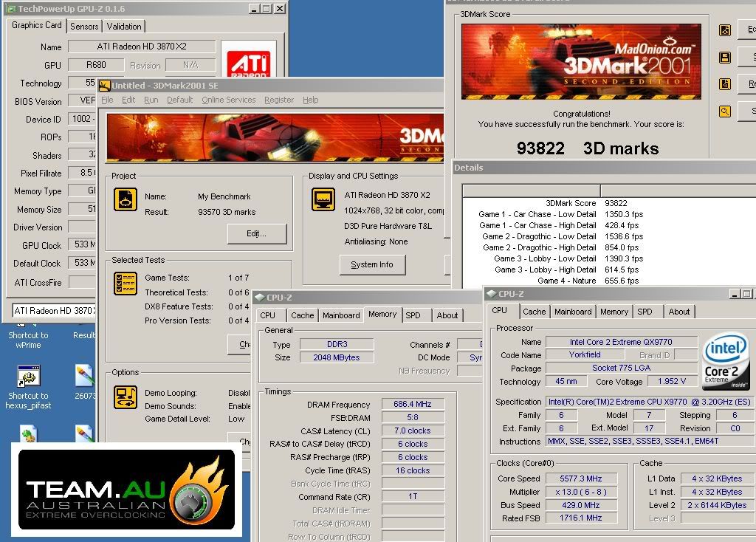Click the DRAM Frequency value field
The width and height of the screenshot is (756, 542).
pyautogui.click(x=412, y=404)
